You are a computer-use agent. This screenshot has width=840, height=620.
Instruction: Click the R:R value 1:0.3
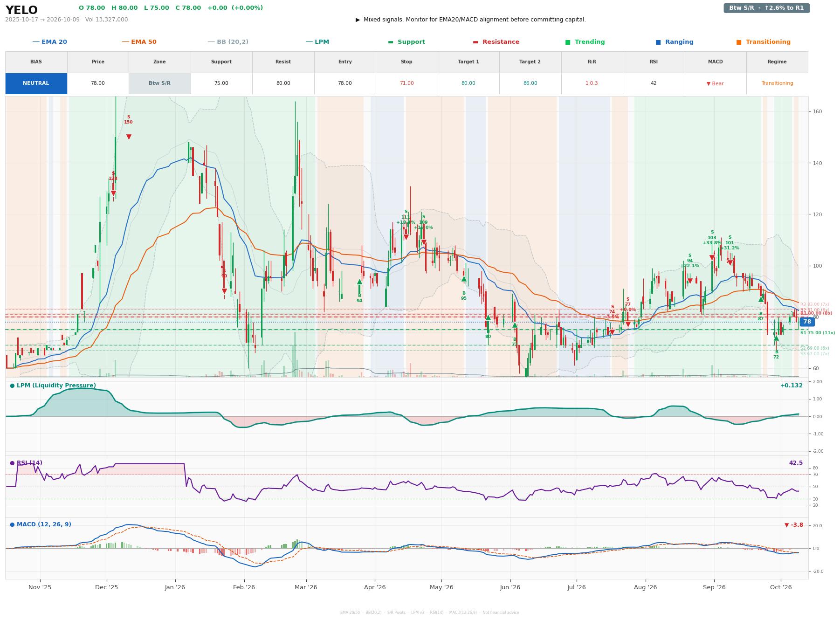[x=592, y=83]
